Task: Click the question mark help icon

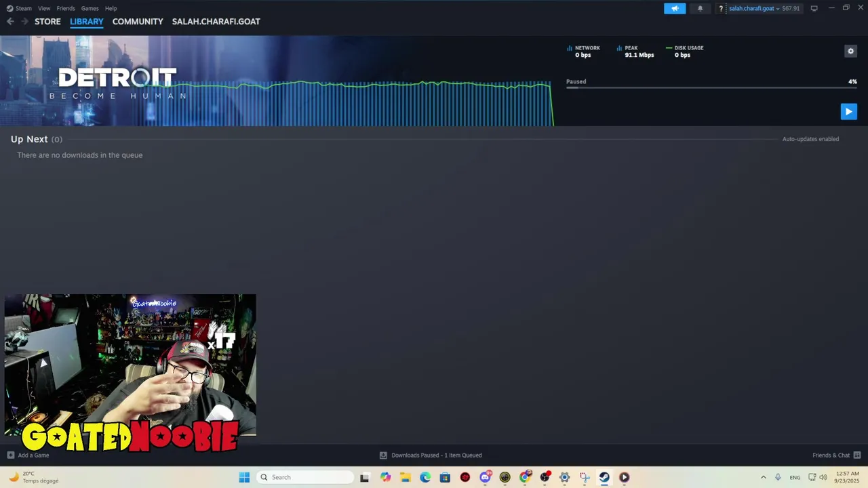Action: [x=721, y=8]
